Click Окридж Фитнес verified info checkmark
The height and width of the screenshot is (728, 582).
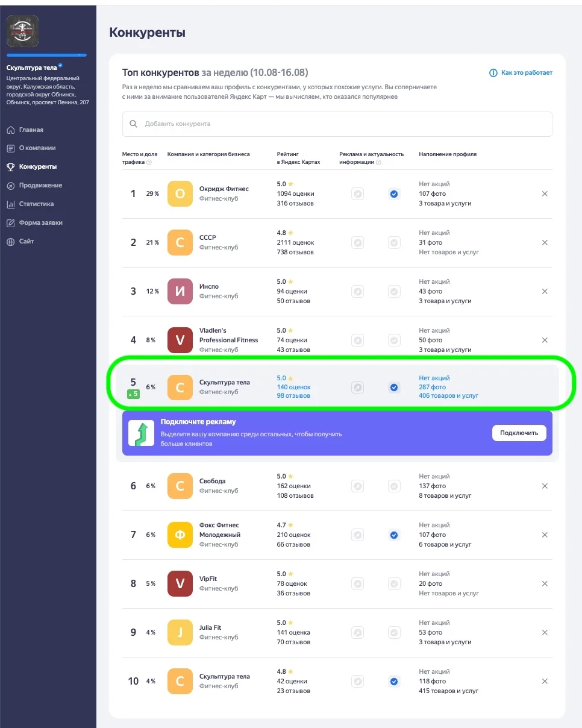click(394, 193)
